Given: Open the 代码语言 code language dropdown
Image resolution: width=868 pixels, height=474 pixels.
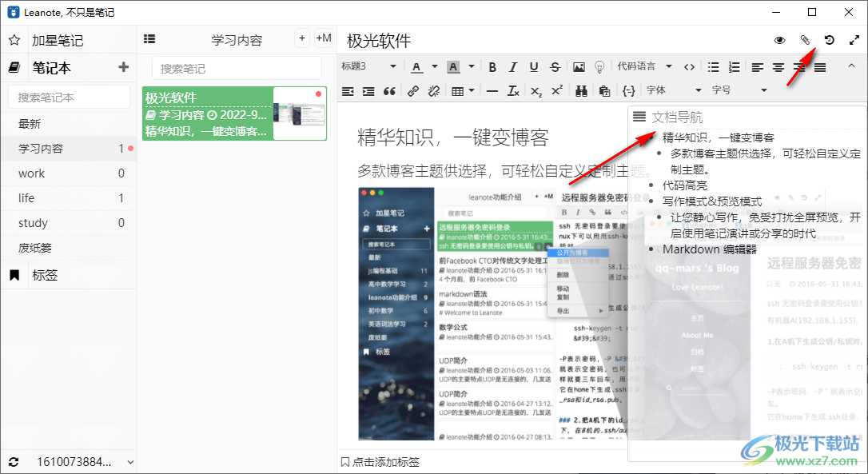Looking at the screenshot, I should tap(645, 66).
